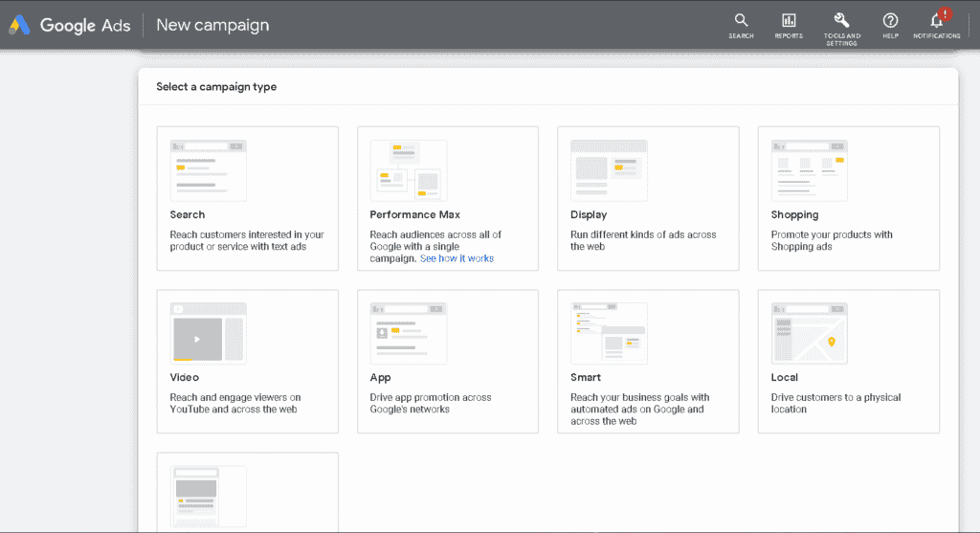Select the partially visible last campaign illustration
Screen dimensions: 980x533
pyautogui.click(x=208, y=497)
